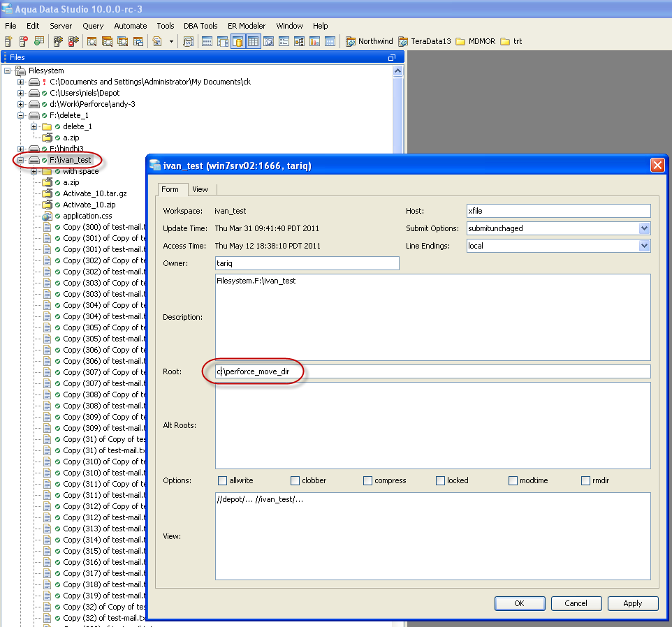Click OK in the ivan_test dialog

pyautogui.click(x=520, y=603)
